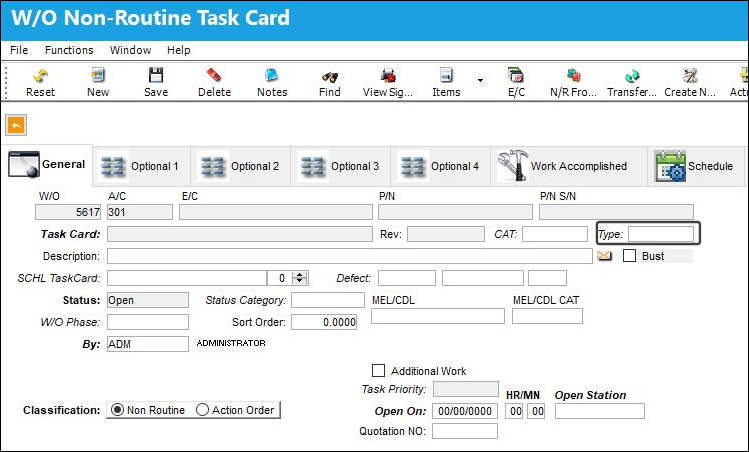Create a new record with New icon
749x452 pixels.
coord(98,75)
